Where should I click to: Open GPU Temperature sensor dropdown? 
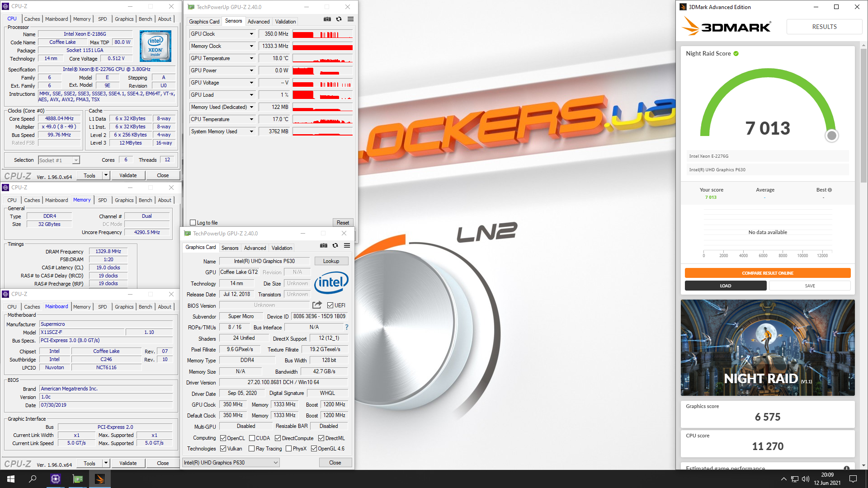(251, 58)
